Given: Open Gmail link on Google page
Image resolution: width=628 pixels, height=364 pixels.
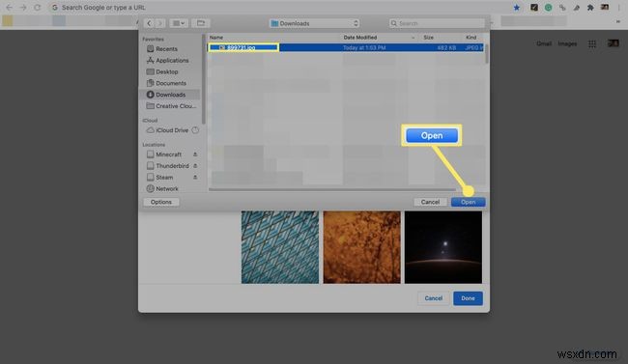Looking at the screenshot, I should click(544, 43).
